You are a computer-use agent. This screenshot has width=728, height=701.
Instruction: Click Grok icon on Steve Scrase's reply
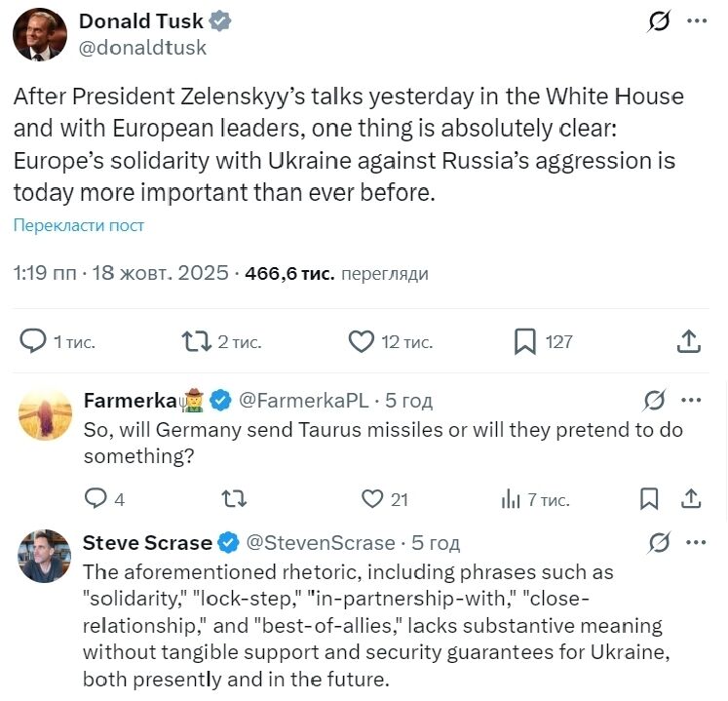tap(659, 542)
